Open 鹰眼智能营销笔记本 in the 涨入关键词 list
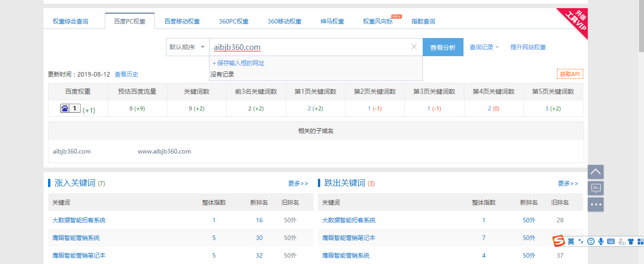The height and width of the screenshot is (264, 644). [x=79, y=255]
